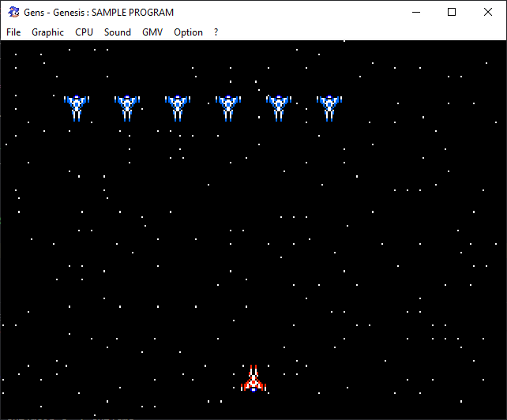Click the third blue enemy ship from left
Viewport: 507px width, 420px height.
[178, 108]
